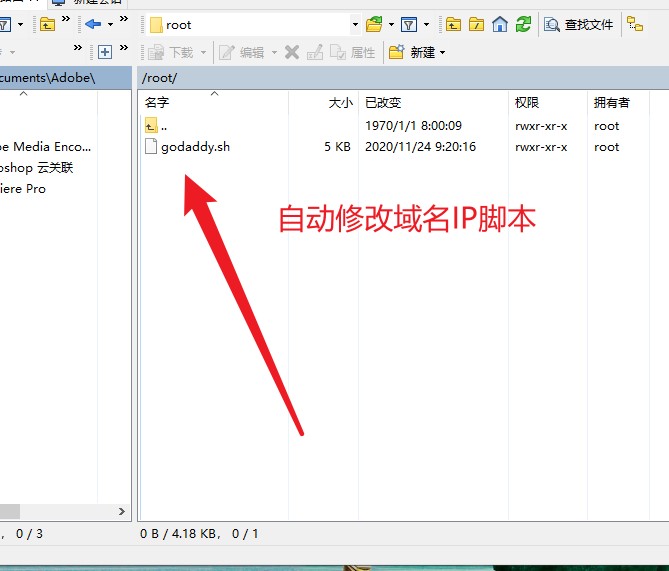The image size is (669, 571).
Task: Click the 0 B / 4.18 KB status text
Action: point(180,534)
